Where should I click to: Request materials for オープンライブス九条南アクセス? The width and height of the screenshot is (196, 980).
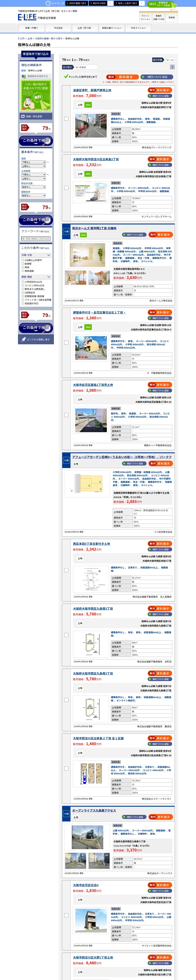click(x=161, y=817)
